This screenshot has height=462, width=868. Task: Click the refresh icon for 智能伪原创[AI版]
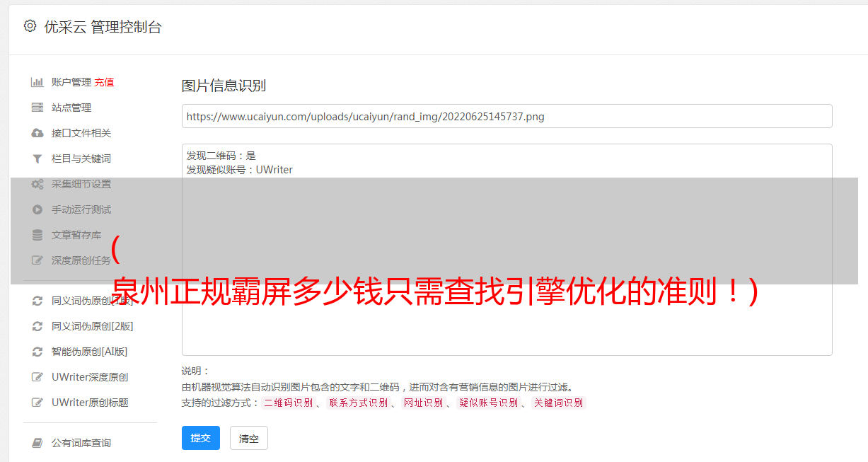[37, 352]
